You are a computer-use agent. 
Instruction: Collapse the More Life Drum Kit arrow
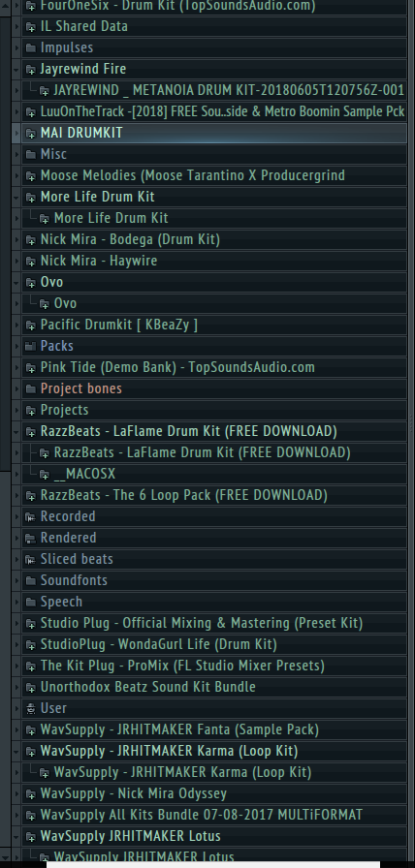[16, 197]
